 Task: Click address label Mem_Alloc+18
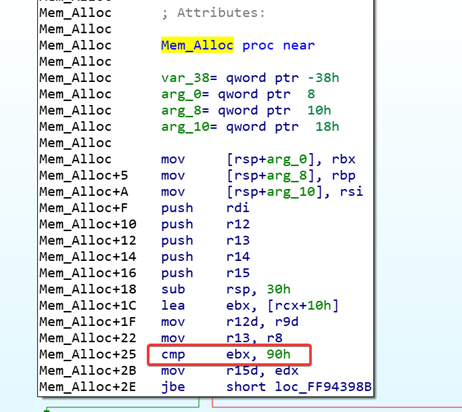(88, 289)
